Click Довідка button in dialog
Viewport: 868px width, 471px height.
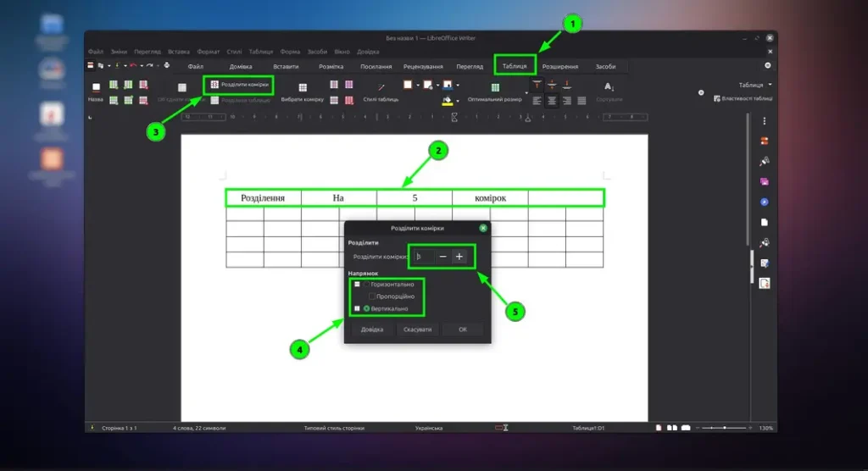[x=372, y=330]
